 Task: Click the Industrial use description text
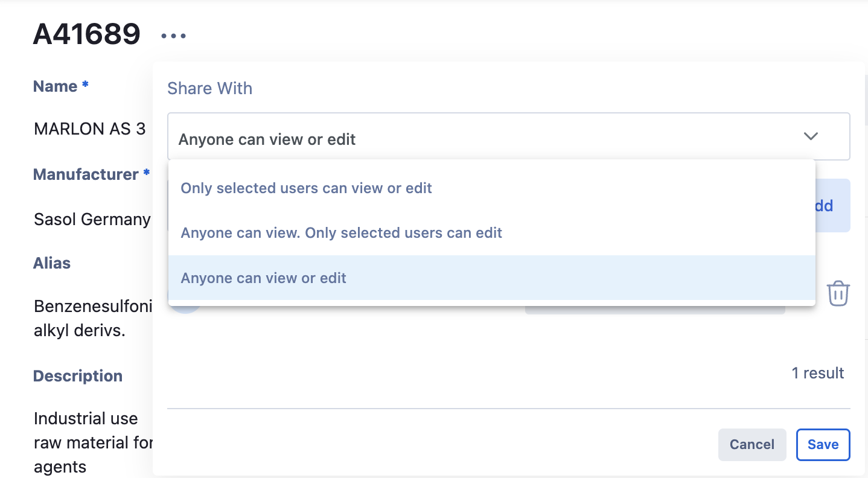click(x=86, y=418)
